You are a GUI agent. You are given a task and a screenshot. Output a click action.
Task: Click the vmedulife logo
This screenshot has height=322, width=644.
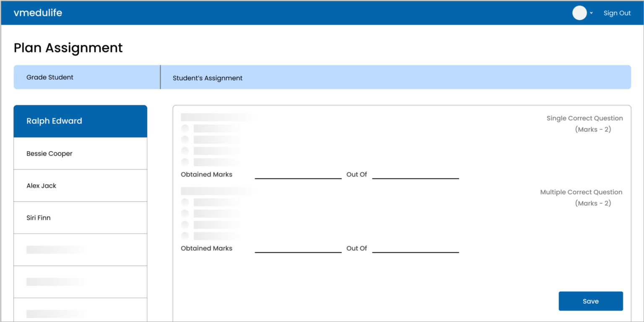[38, 13]
